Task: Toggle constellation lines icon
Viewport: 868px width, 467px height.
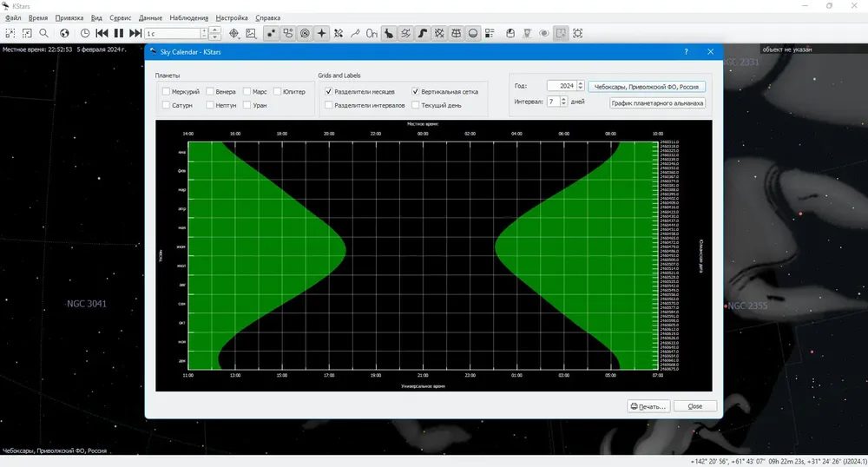Action: pos(355,33)
